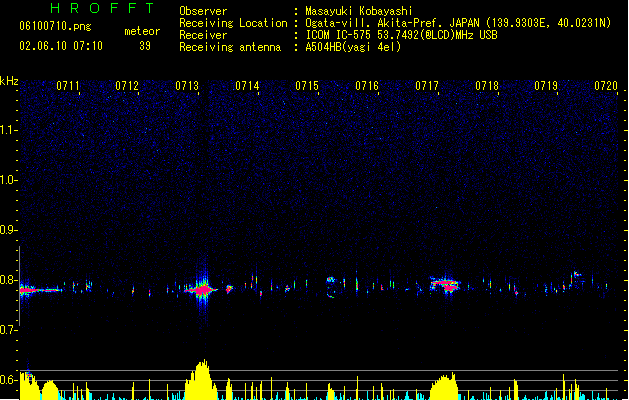Image resolution: width=629 pixels, height=400 pixels.
Task: Click the ICOM IC-575 receiver text
Action: pyautogui.click(x=401, y=35)
